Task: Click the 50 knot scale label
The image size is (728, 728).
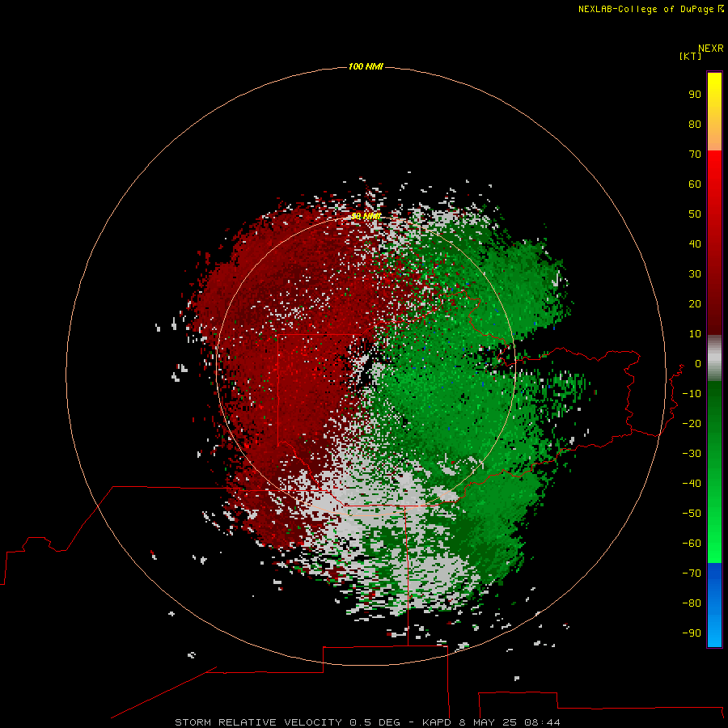Action: [695, 214]
